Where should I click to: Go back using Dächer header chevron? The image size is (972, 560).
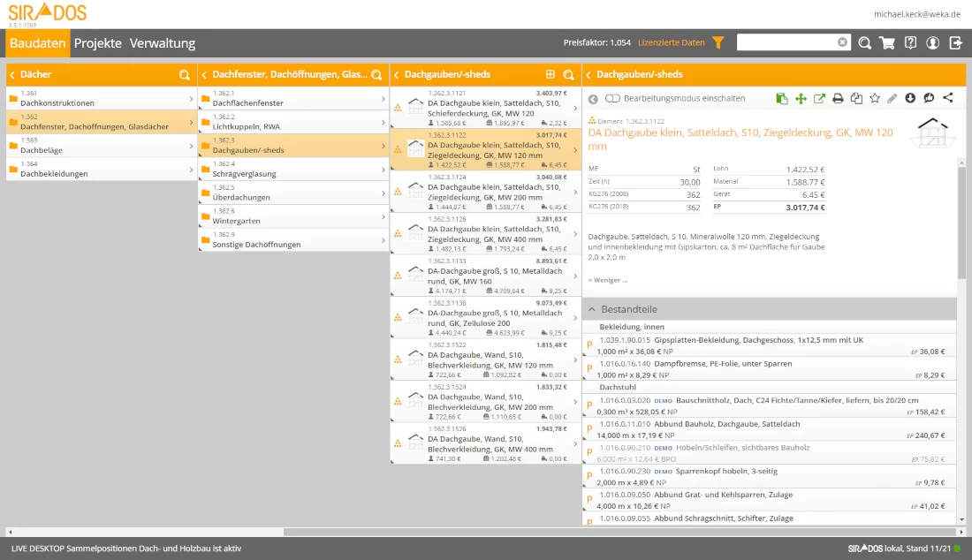tap(12, 75)
